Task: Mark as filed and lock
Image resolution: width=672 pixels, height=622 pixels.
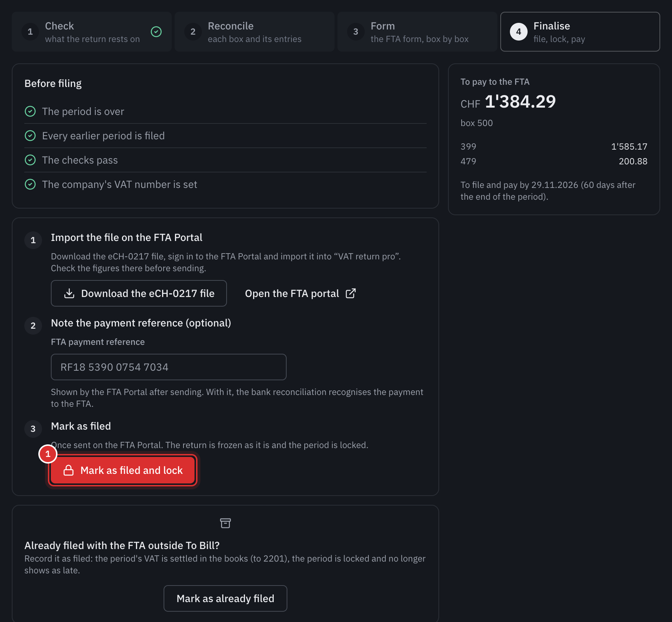Action: click(123, 470)
